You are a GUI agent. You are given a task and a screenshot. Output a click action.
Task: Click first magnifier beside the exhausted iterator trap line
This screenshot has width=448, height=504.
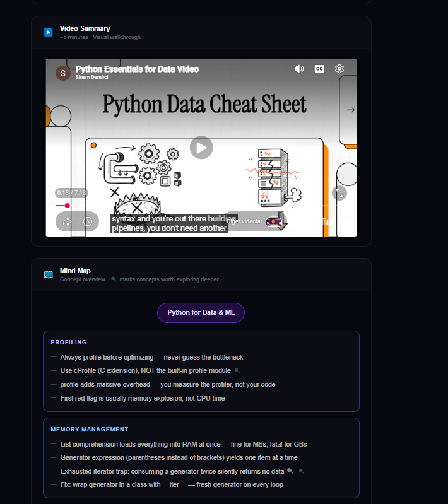(x=290, y=471)
